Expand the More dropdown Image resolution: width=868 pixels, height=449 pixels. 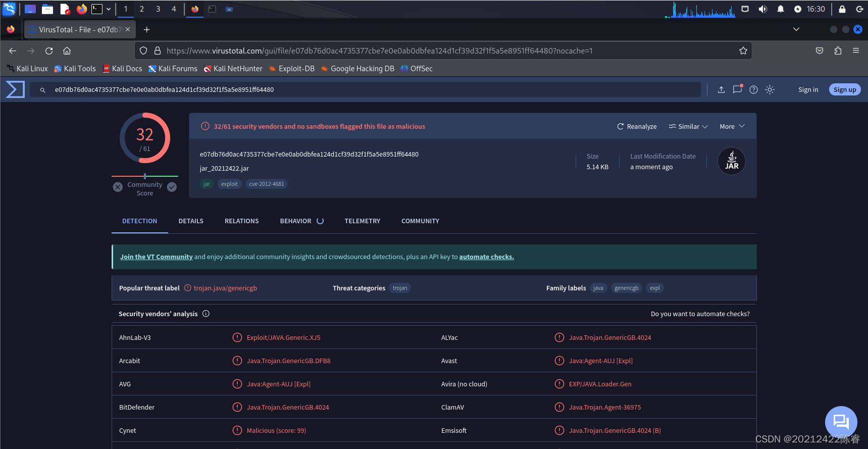click(732, 126)
